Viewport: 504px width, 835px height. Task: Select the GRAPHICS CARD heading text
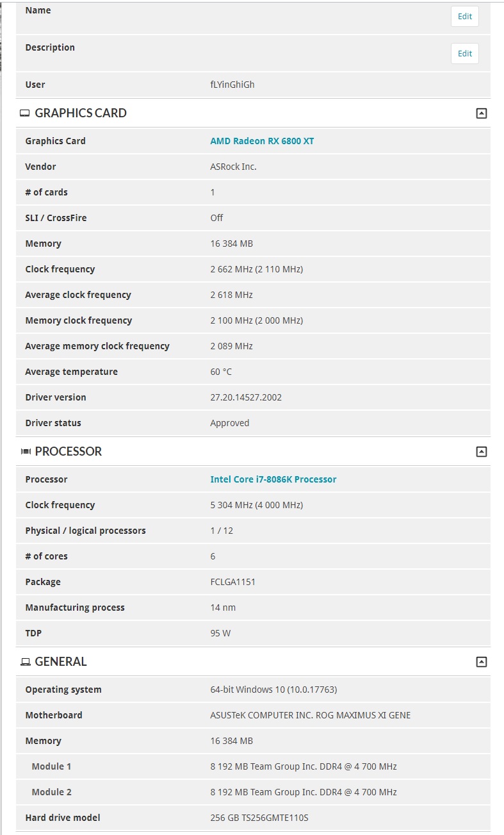point(81,113)
